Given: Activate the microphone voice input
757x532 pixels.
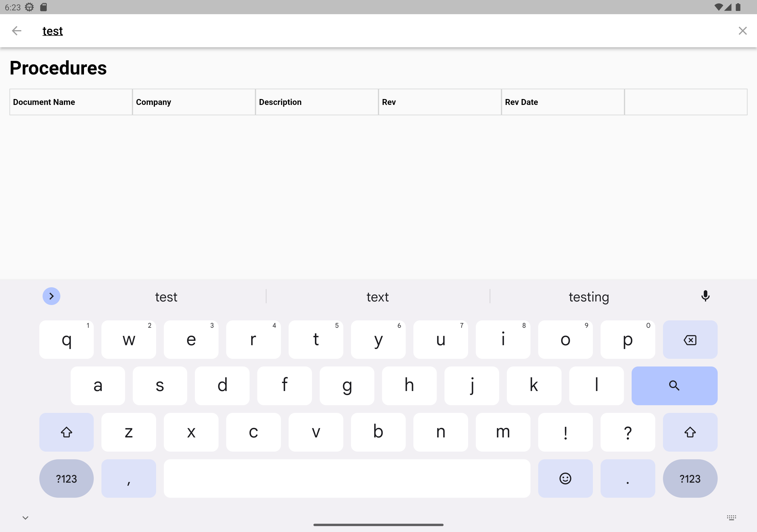Looking at the screenshot, I should pos(705,296).
